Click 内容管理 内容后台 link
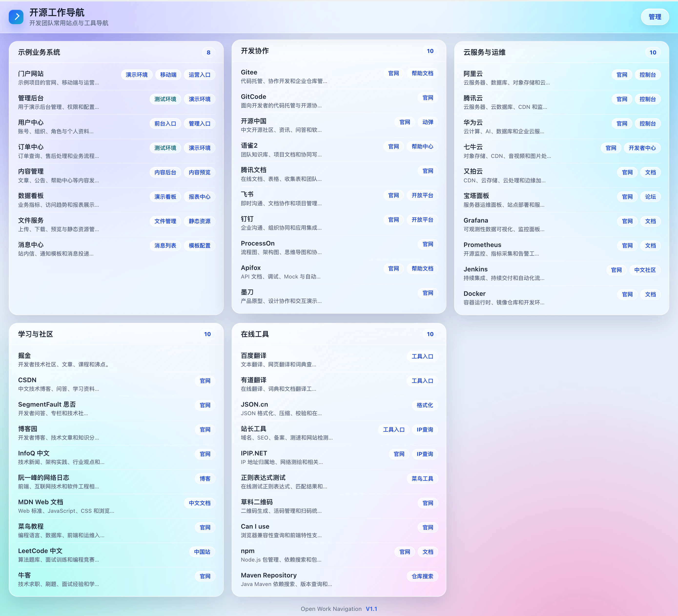 (x=165, y=172)
